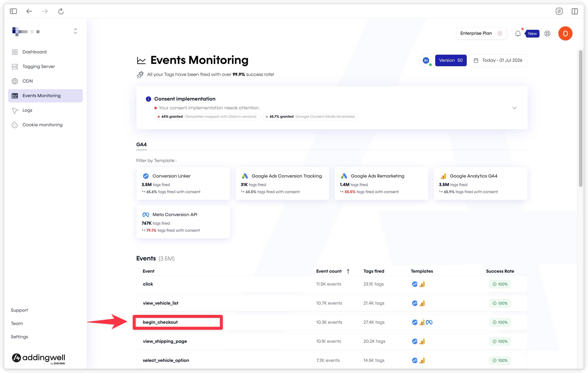Click the CDN globe icon in sidebar
The height and width of the screenshot is (373, 588).
pos(15,81)
